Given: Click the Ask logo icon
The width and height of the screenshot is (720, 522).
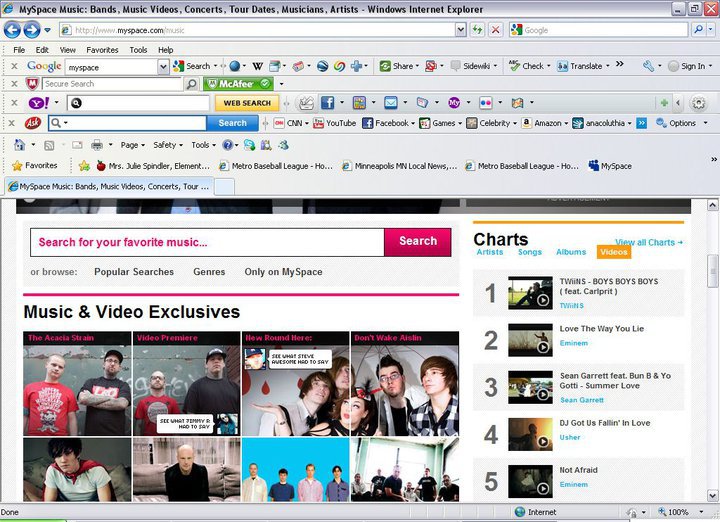Looking at the screenshot, I should 33,123.
